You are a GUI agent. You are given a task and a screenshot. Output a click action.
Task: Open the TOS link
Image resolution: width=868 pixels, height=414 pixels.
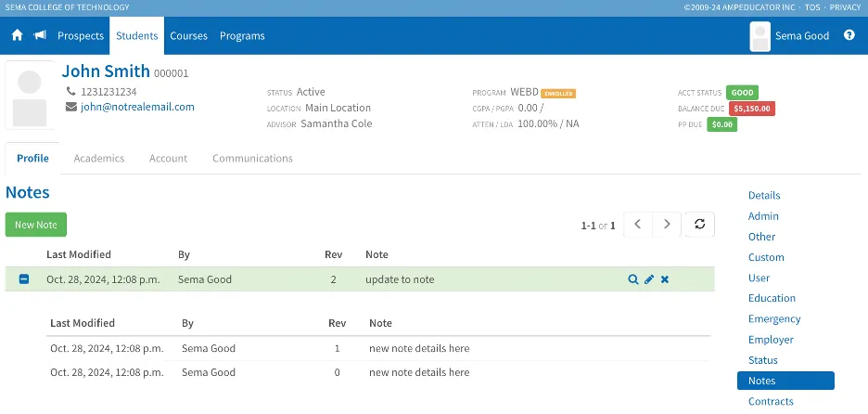pyautogui.click(x=812, y=7)
